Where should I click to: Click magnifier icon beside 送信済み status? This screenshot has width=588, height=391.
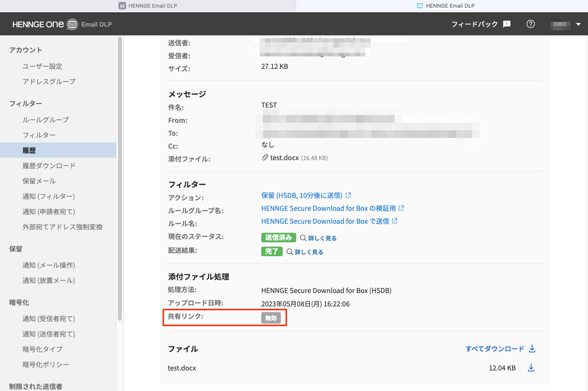303,238
